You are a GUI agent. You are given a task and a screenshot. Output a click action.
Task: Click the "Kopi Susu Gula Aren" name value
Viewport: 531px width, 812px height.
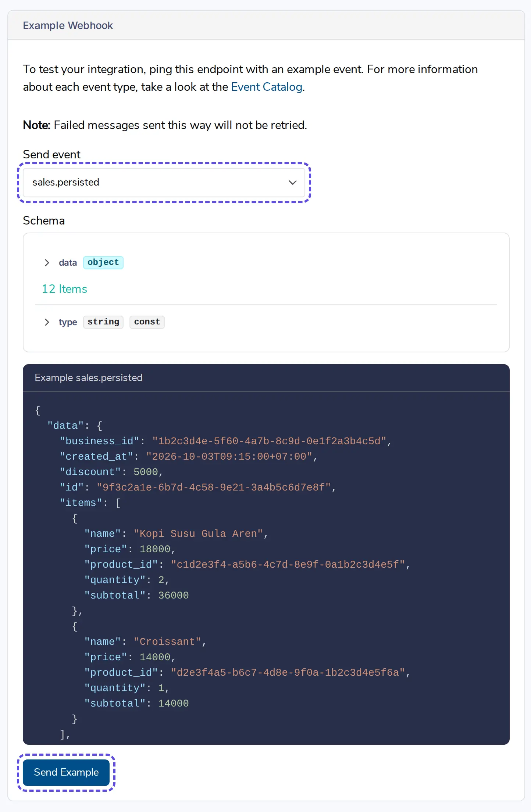click(198, 533)
